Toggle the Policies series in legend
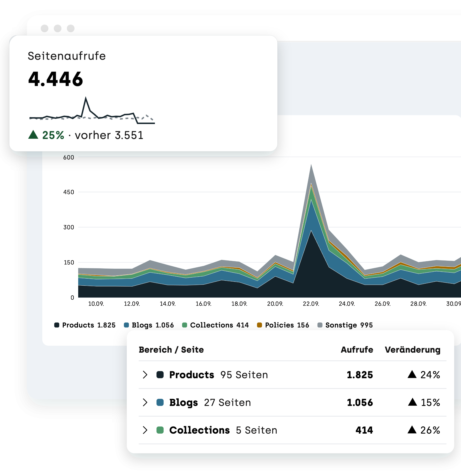 (x=283, y=325)
